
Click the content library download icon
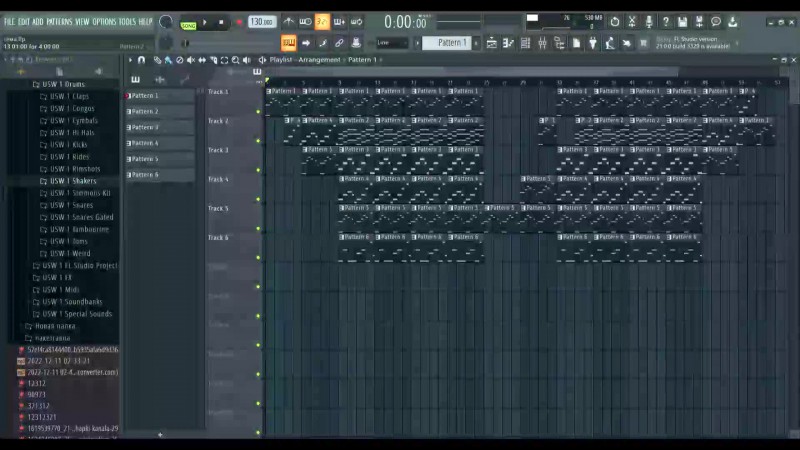[733, 21]
